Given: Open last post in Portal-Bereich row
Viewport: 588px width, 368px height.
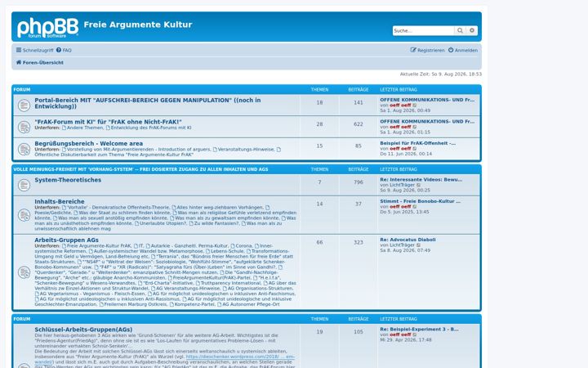Looking at the screenshot, I should 427,100.
